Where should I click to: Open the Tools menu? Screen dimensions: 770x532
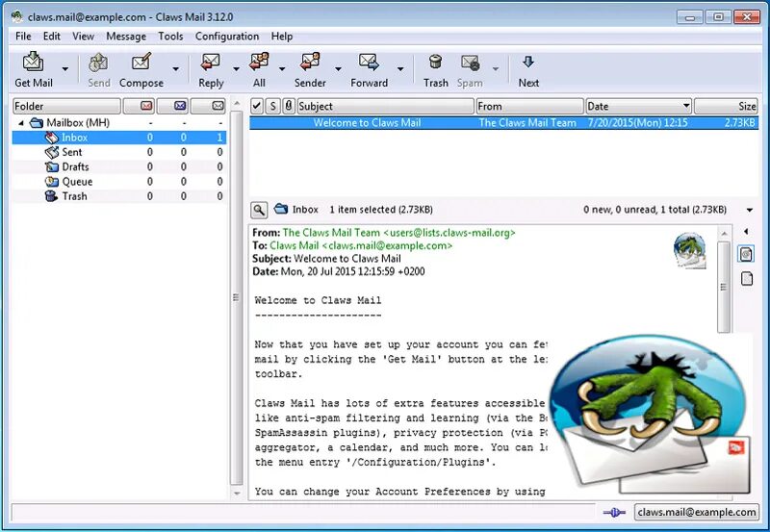[x=170, y=37]
